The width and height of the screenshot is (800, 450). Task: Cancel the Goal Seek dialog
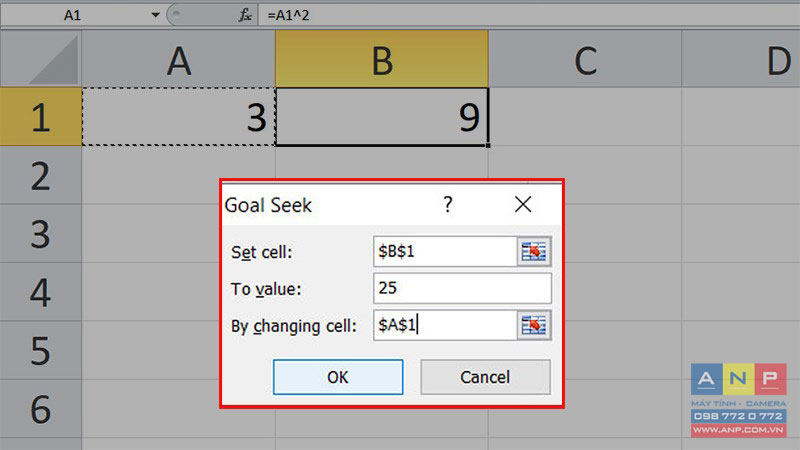tap(485, 377)
